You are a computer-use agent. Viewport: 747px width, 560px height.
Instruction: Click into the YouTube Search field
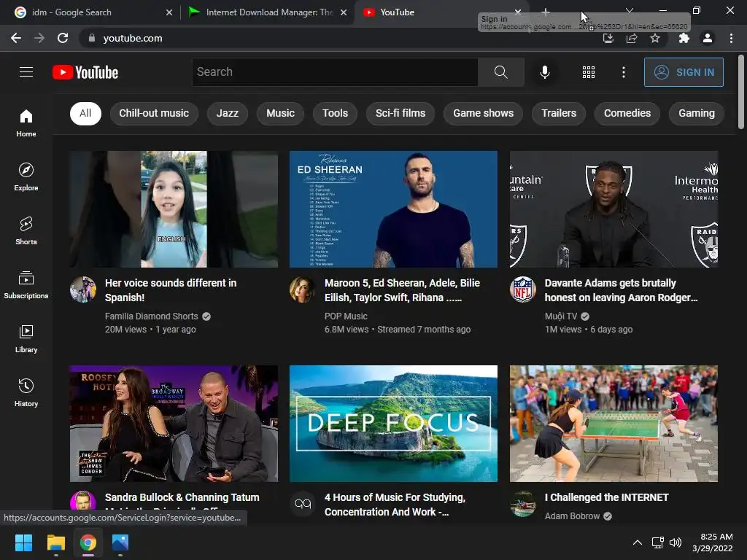click(335, 72)
